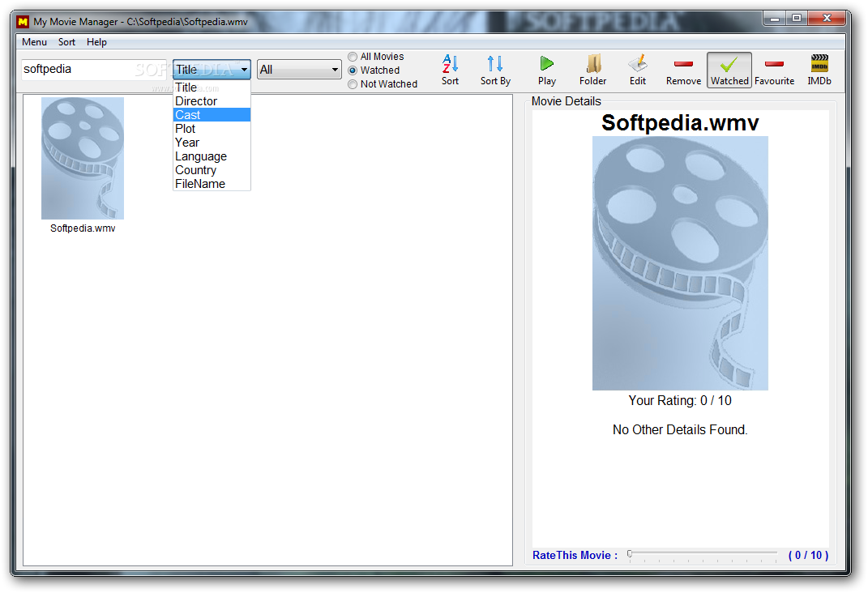Click the large movie poster in Movie Details
Image resolution: width=868 pixels, height=593 pixels.
(680, 263)
